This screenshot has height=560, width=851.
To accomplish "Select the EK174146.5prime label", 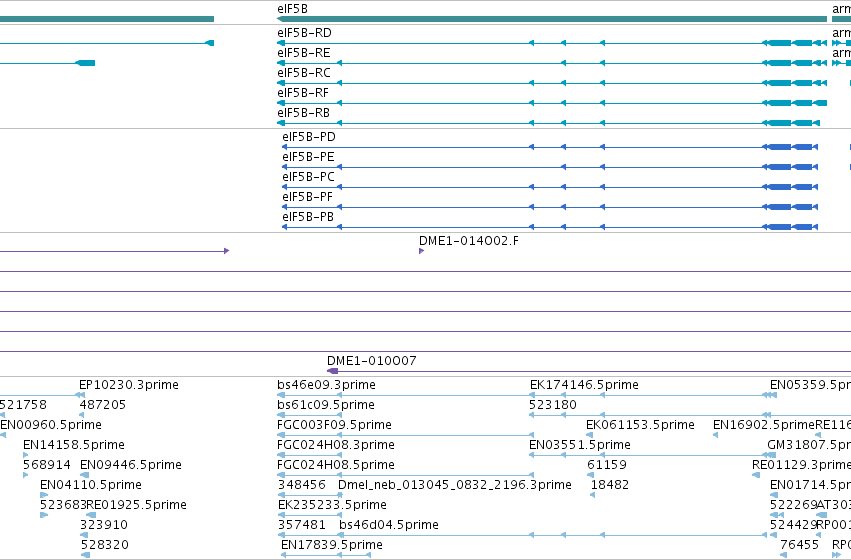I will (x=584, y=385).
